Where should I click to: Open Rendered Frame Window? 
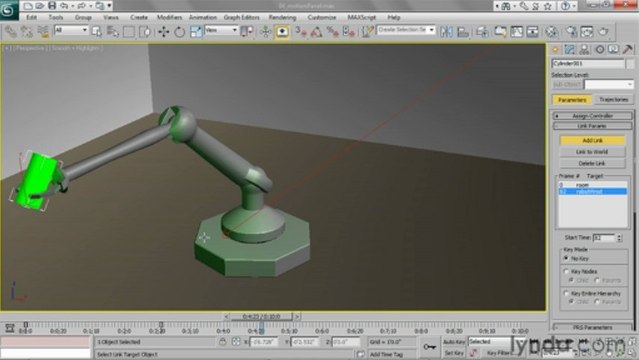(x=587, y=31)
